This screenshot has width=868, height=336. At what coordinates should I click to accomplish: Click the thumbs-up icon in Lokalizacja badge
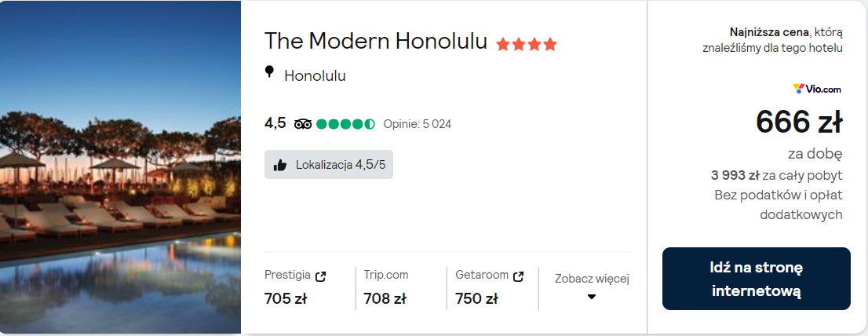click(x=279, y=165)
